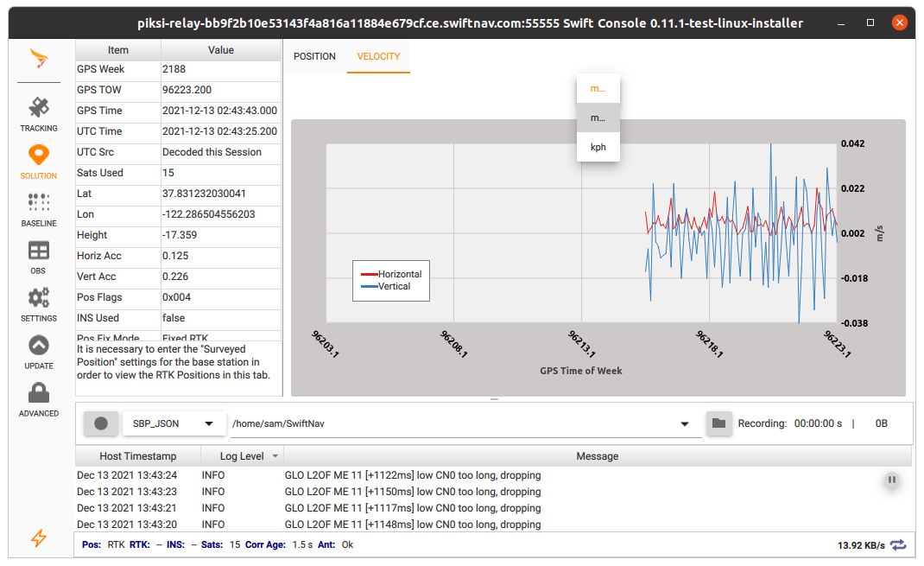This screenshot has width=924, height=566.
Task: Click the +1122ms low CN0 message
Action: (413, 475)
